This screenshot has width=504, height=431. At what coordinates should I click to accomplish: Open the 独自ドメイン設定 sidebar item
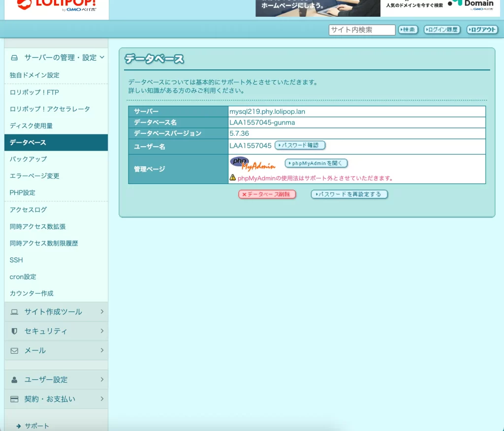tap(34, 75)
